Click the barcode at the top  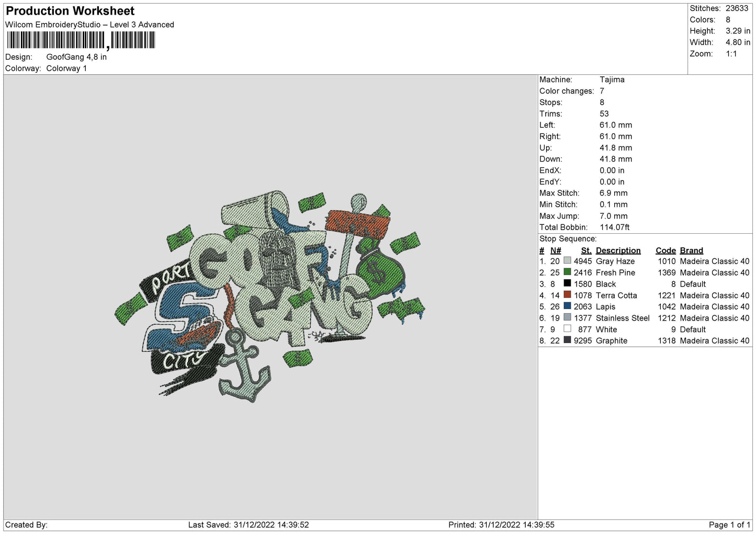pyautogui.click(x=81, y=41)
